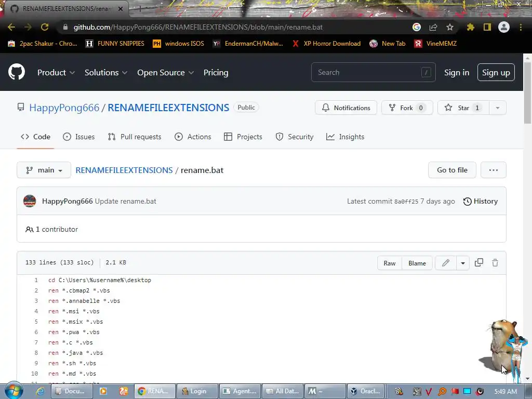Open file more options ellipsis button
The width and height of the screenshot is (532, 399).
point(494,170)
